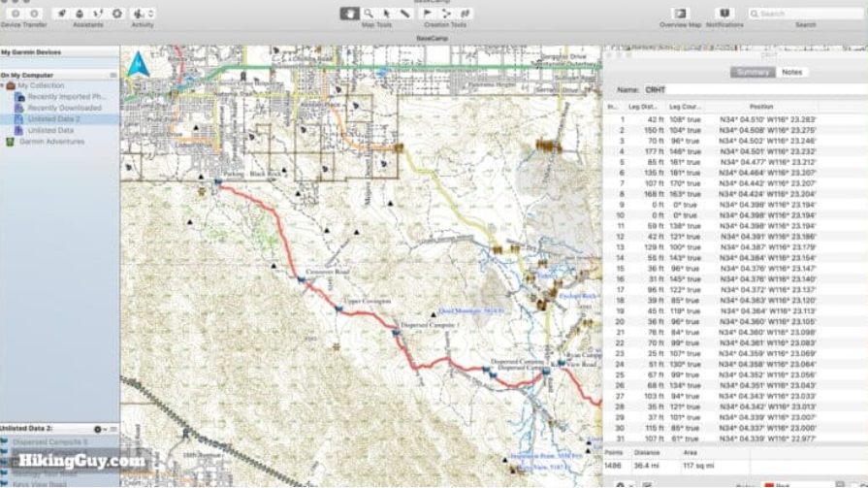Screen dimensions: 868x488
Task: Click the north compass arrow on map
Action: pyautogui.click(x=138, y=65)
